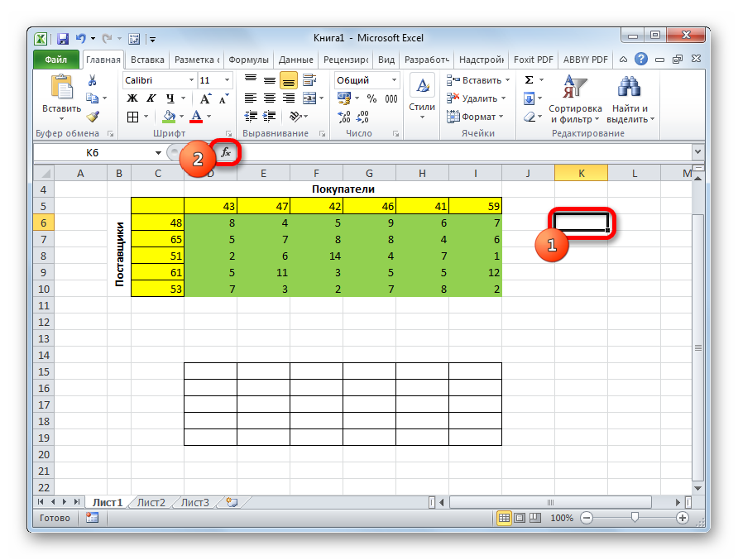Open the Файл tab
Viewport: 738px width, 560px height.
click(56, 60)
